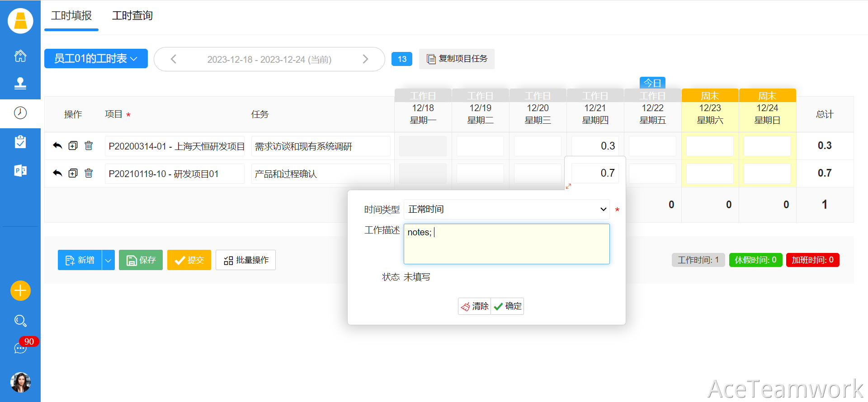Click the expand arrow icon near popup
868x402 pixels.
pos(568,186)
